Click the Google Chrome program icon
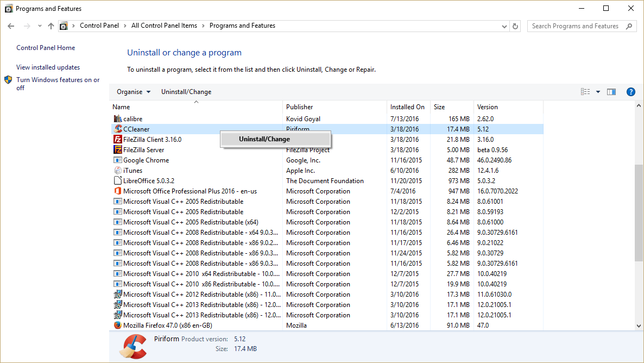644x363 pixels. point(117,160)
